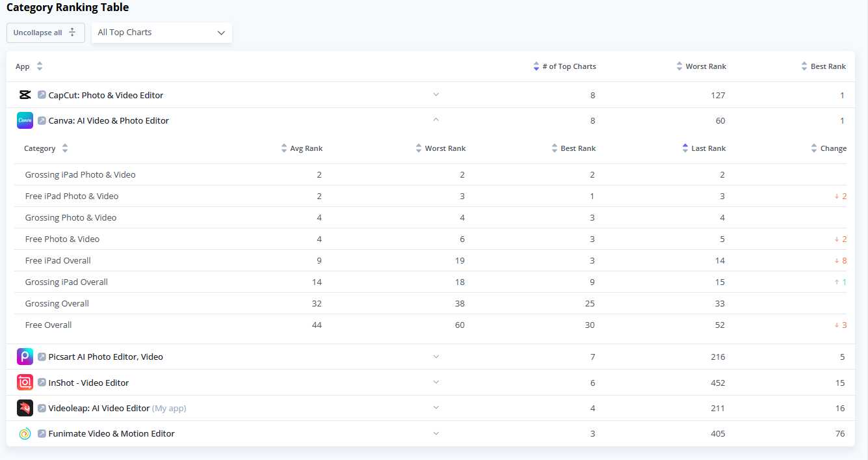This screenshot has height=460, width=868.
Task: Select the Free iPad Overall row
Action: [436, 260]
